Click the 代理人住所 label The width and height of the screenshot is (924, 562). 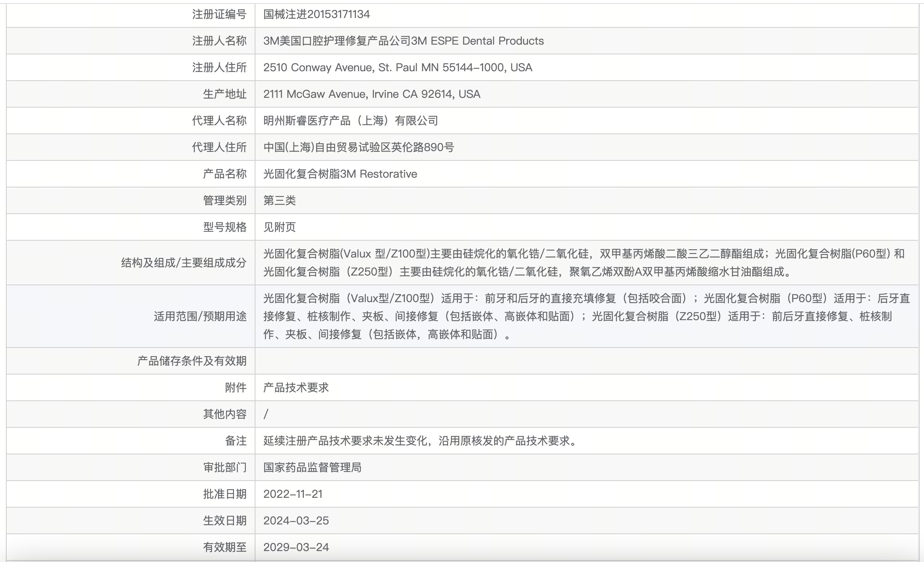coord(219,148)
